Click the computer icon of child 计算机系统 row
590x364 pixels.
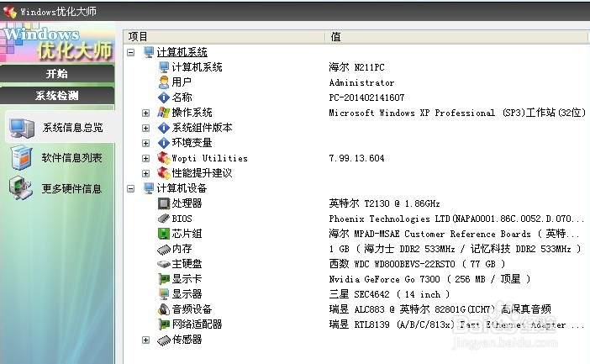pyautogui.click(x=164, y=67)
